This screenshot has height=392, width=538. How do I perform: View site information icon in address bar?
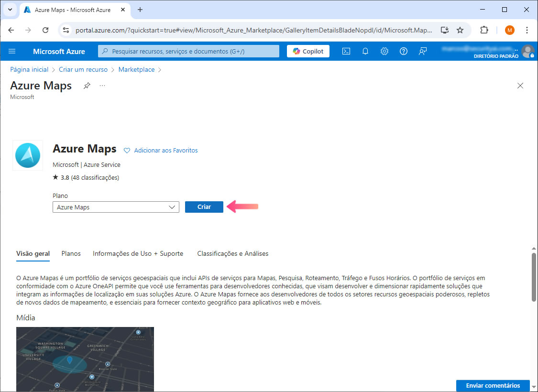66,30
